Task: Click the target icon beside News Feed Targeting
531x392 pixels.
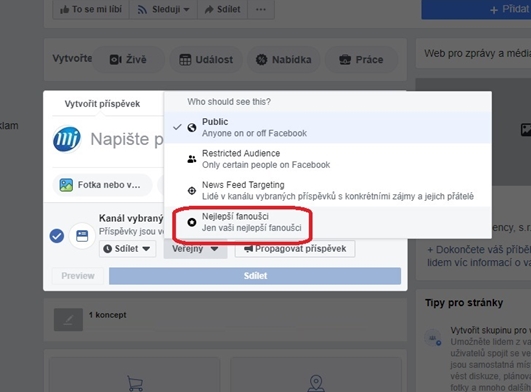Action: (192, 191)
